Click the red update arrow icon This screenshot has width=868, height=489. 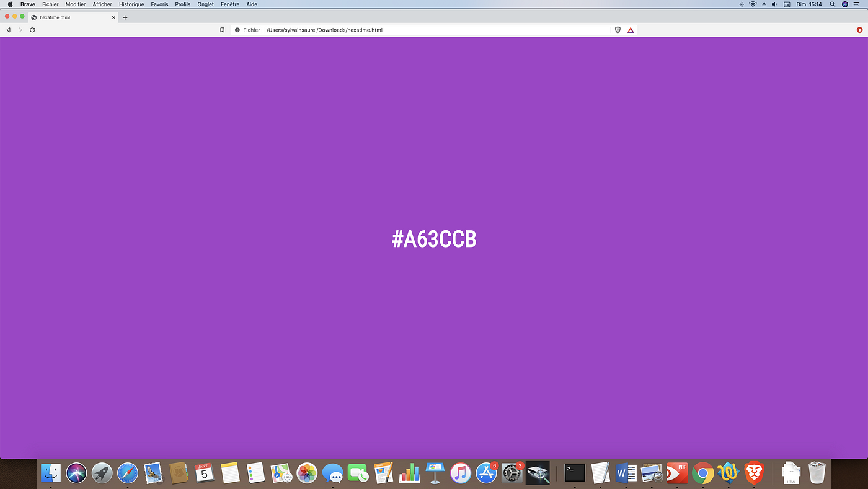[x=859, y=30]
